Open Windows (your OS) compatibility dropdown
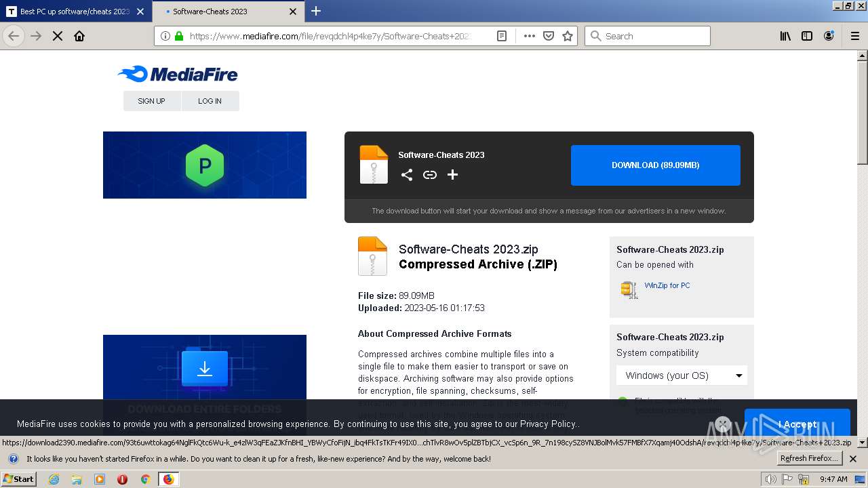868x488 pixels. [x=682, y=375]
